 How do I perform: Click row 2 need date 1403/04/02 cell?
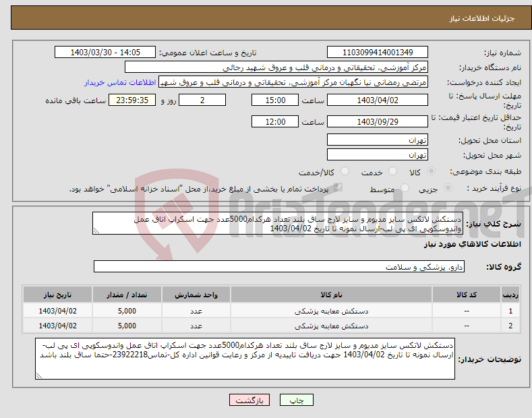pos(58,326)
